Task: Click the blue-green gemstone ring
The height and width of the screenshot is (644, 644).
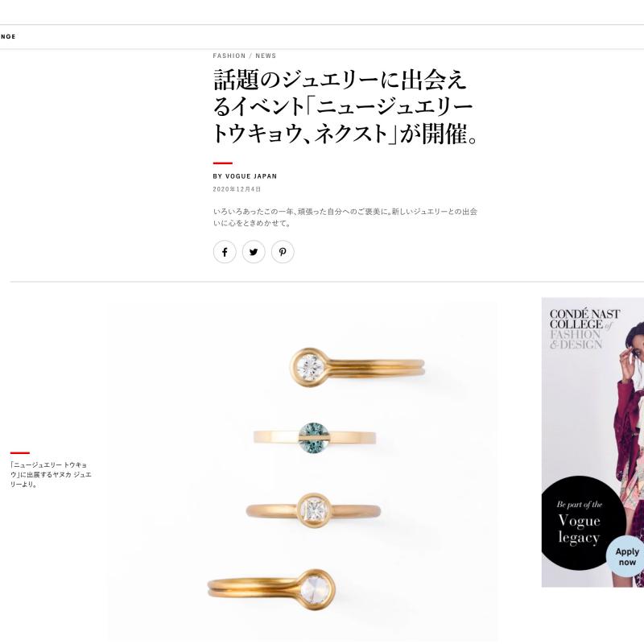Action: [314, 438]
